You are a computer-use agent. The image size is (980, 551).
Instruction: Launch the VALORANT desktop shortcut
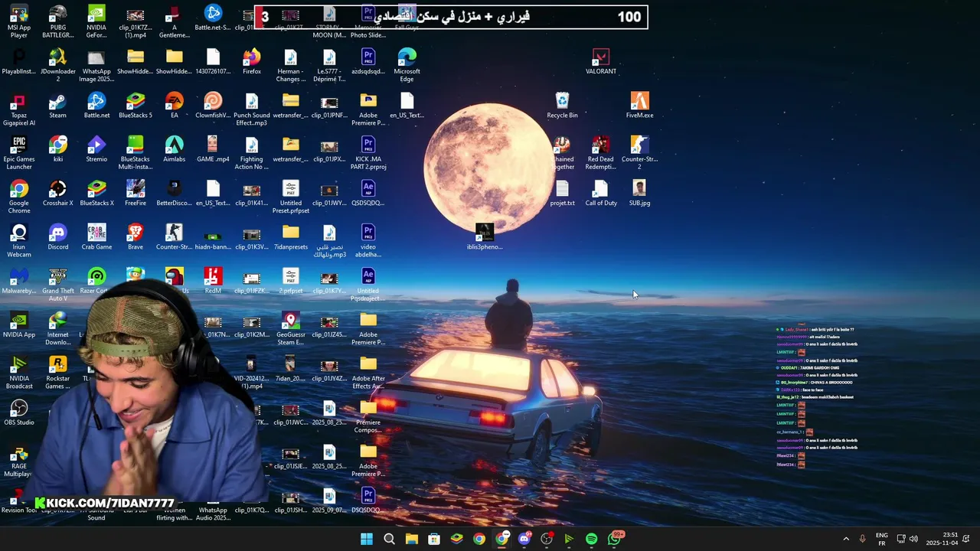click(x=601, y=62)
